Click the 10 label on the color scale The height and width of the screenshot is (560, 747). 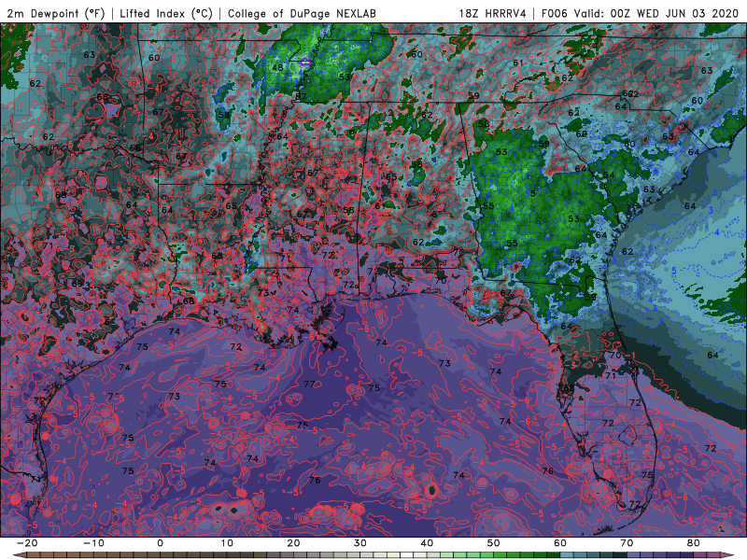[x=227, y=543]
